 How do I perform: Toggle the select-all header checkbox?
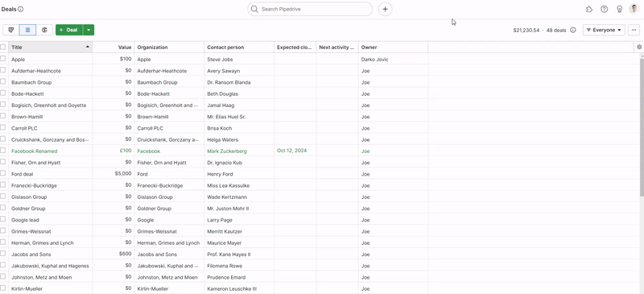[3, 48]
